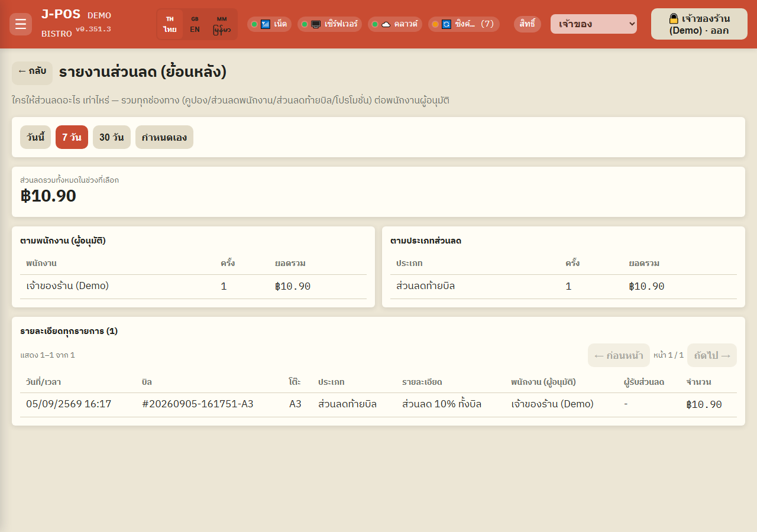Click the รายงานส่วนลด (ย้อนหลัง) page title

pos(143,72)
